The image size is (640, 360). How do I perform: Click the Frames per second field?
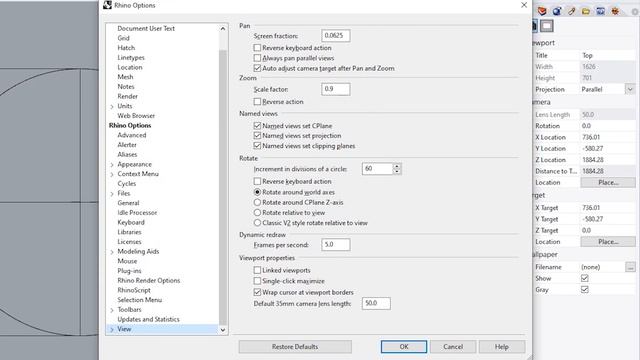click(x=336, y=244)
